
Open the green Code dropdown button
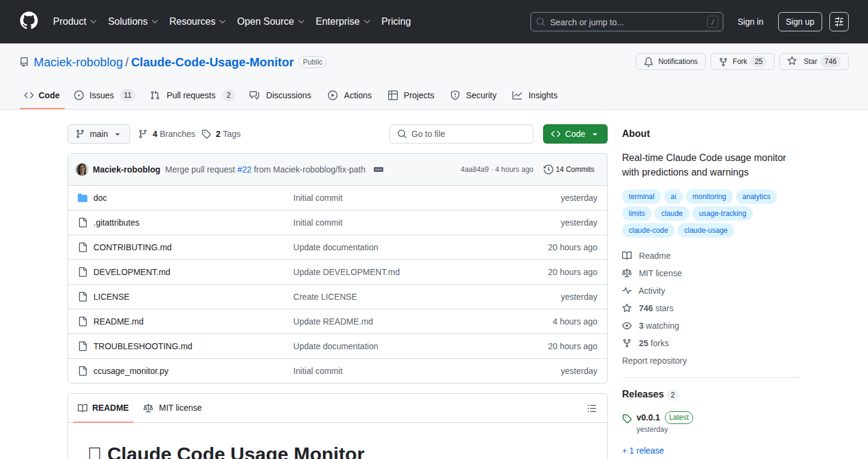point(575,134)
